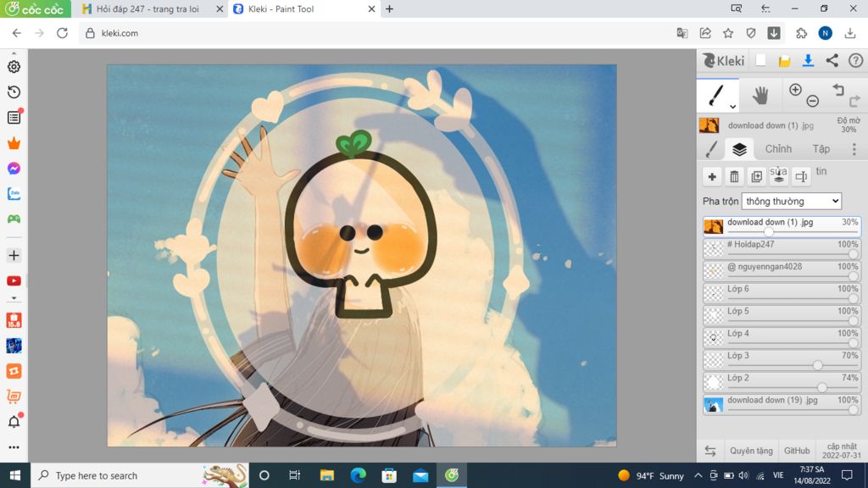Screen dimensions: 868x488
Task: Close the Hỏi đáp 247 tab
Action: (220, 8)
